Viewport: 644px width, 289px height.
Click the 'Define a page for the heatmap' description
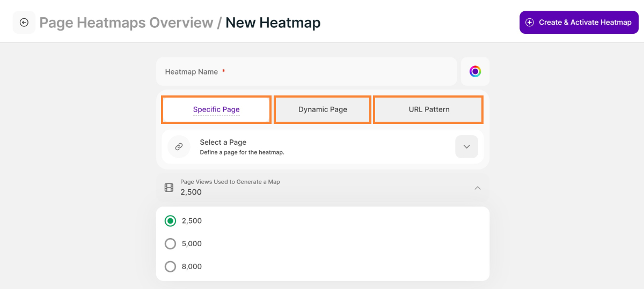(x=242, y=152)
